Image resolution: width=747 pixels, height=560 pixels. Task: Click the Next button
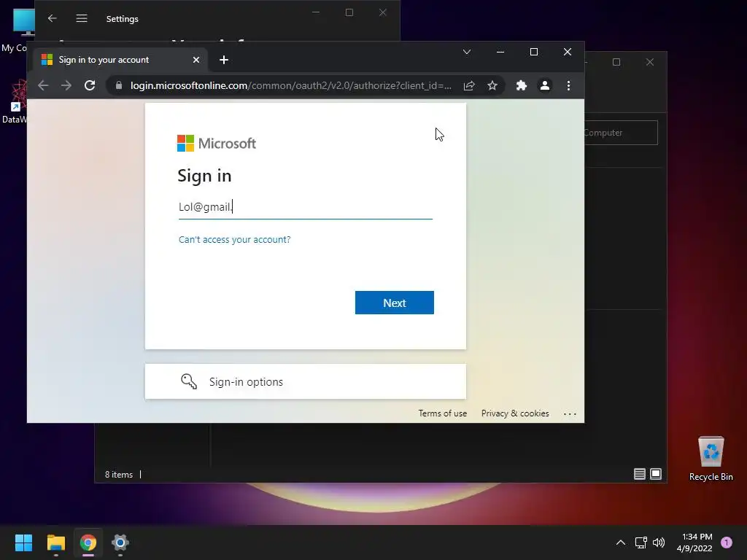pos(395,303)
